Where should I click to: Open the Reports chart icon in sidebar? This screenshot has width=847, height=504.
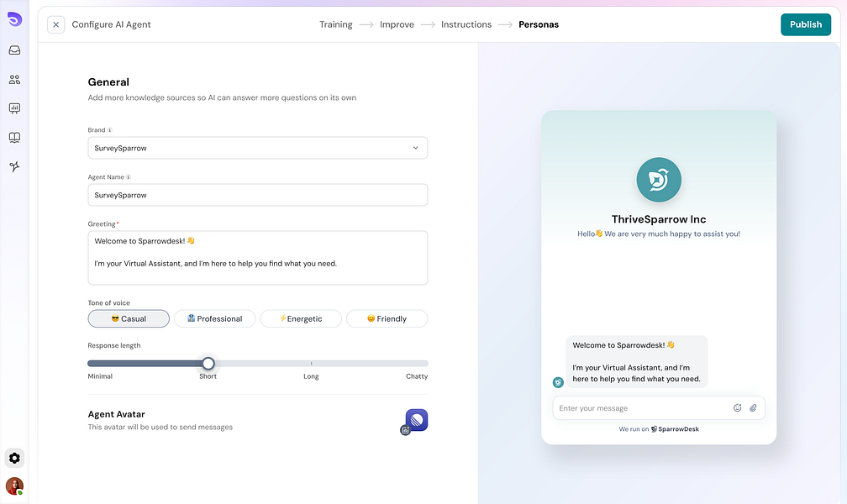click(x=14, y=108)
